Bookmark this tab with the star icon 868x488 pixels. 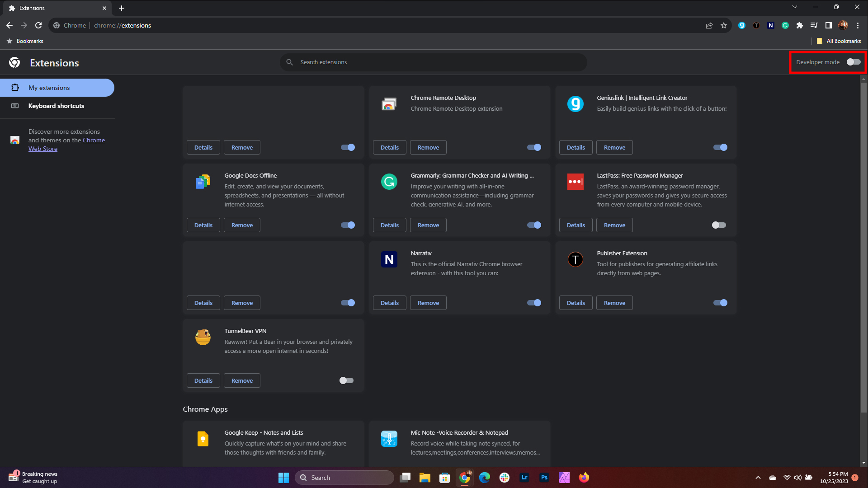tap(724, 25)
